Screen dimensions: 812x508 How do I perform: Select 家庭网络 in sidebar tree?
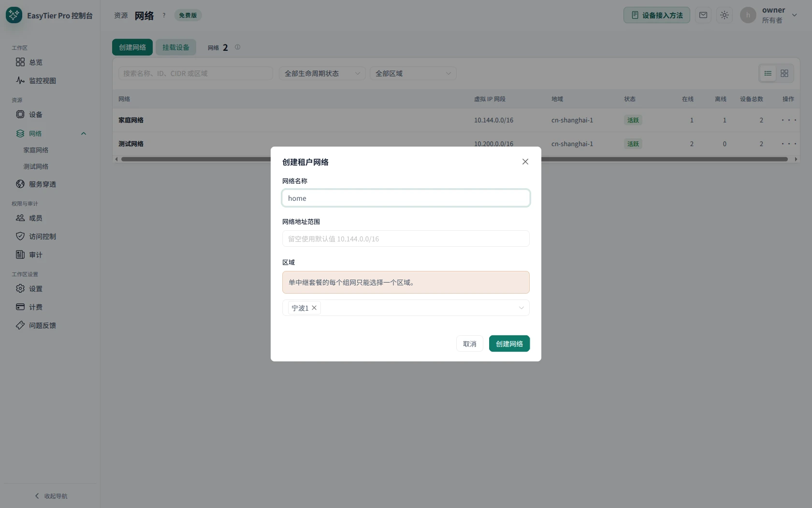pyautogui.click(x=36, y=150)
